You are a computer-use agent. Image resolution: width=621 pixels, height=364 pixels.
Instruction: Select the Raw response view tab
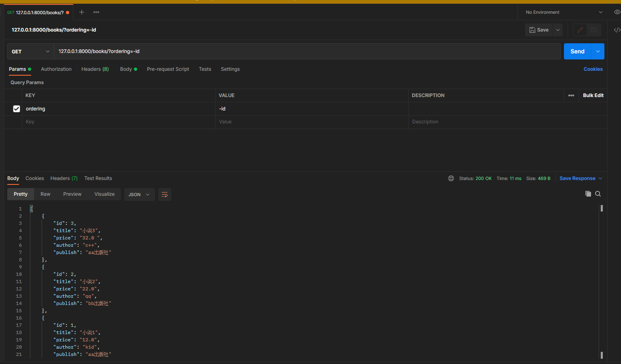(x=45, y=194)
